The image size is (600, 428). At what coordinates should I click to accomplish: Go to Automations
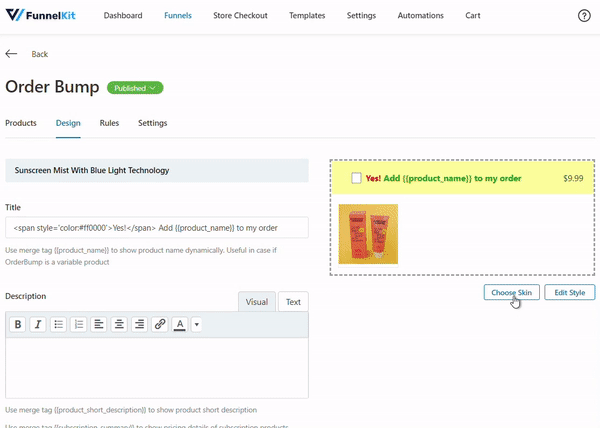(x=421, y=16)
